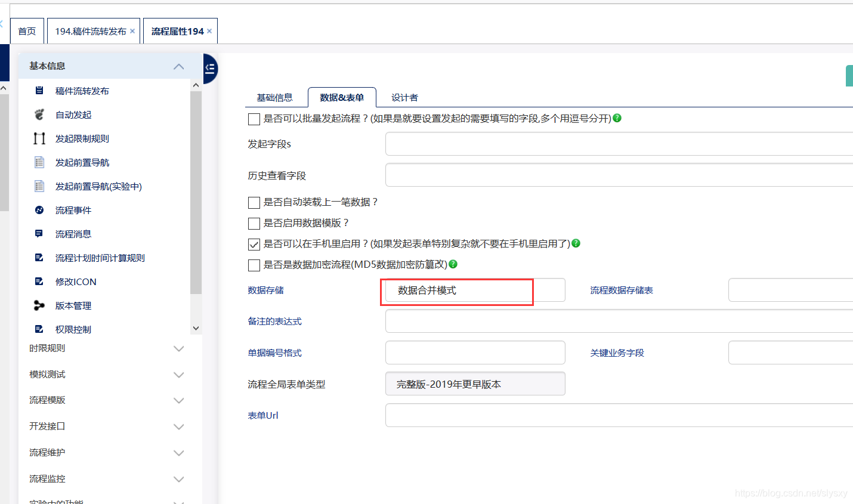Collapse the sidebar with the round toggle icon
The image size is (853, 504).
point(210,68)
